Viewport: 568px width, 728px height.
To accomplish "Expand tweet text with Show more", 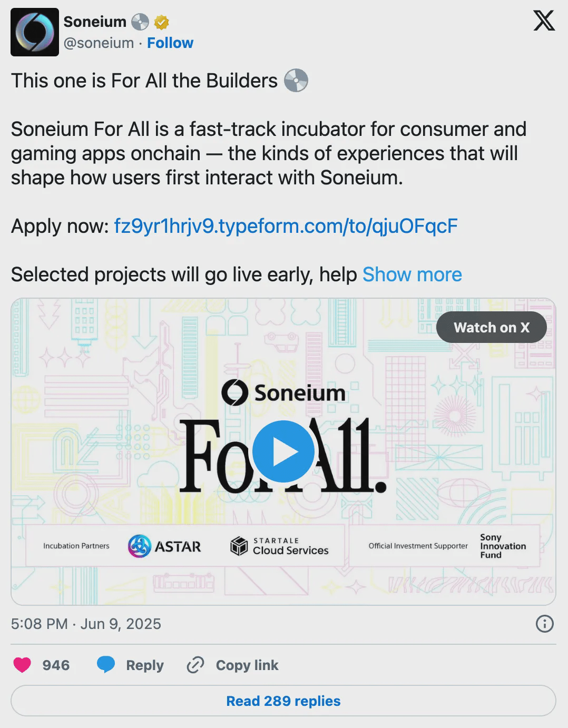I will coord(412,274).
